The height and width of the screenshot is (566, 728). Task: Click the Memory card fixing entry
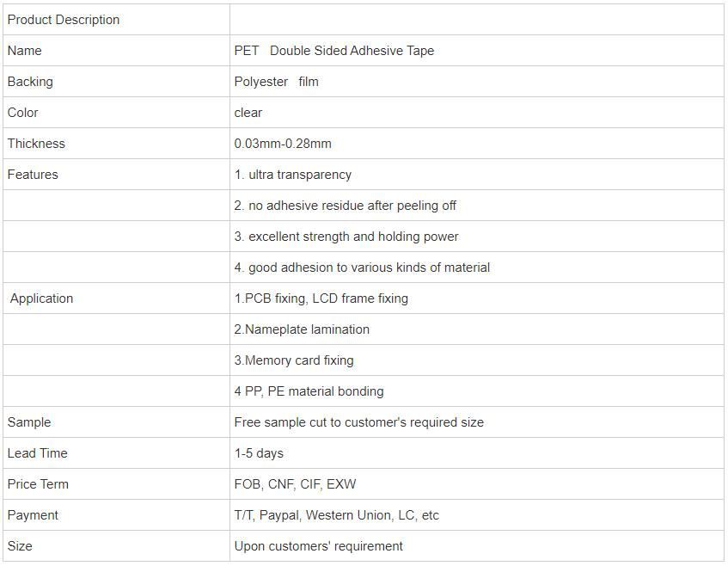coord(294,360)
